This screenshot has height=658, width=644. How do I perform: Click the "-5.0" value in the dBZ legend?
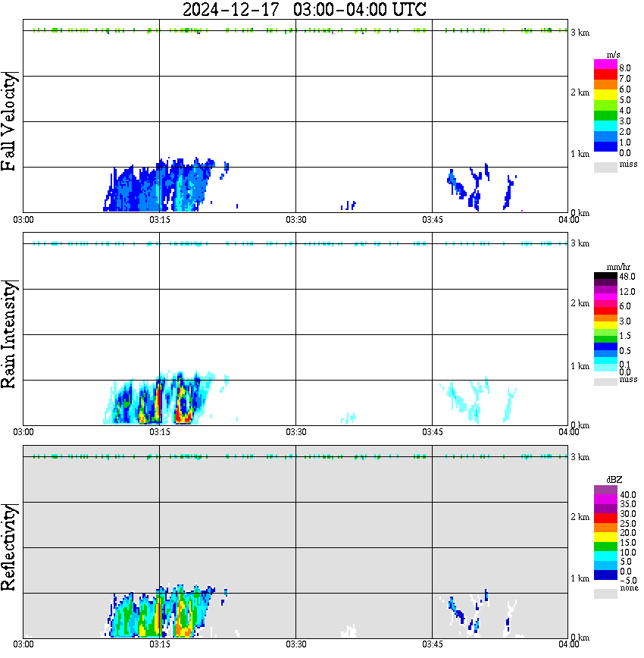628,581
